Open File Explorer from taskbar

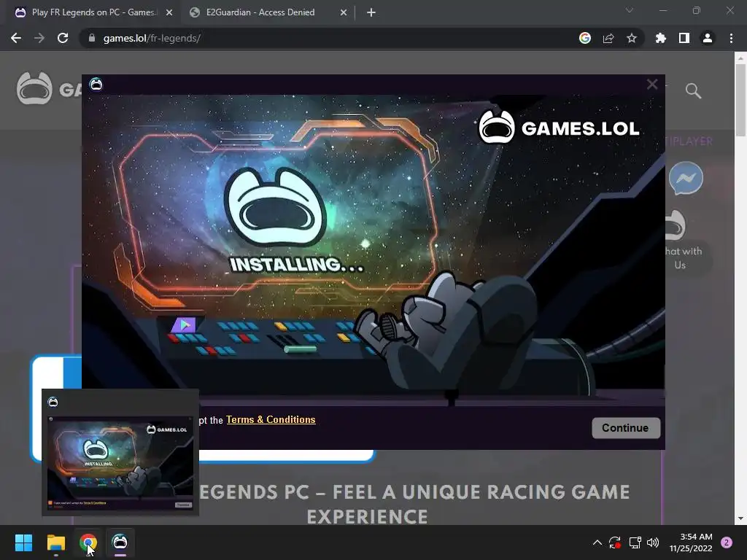[x=55, y=542]
